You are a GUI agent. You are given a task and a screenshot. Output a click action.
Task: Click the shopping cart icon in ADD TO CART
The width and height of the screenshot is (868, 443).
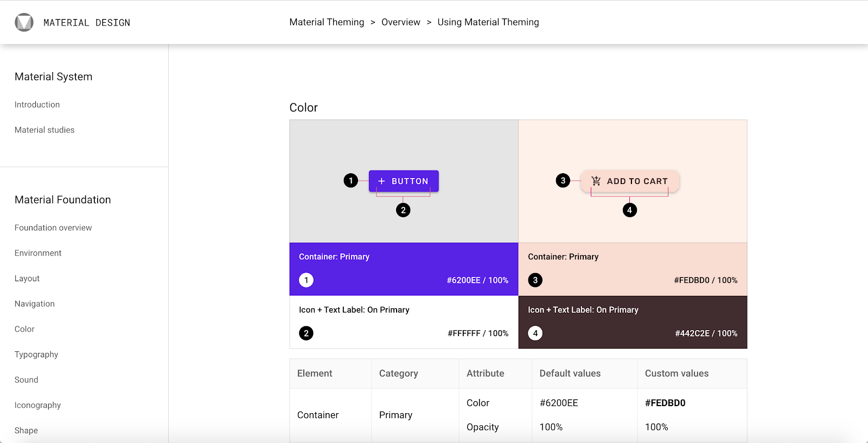tap(596, 181)
